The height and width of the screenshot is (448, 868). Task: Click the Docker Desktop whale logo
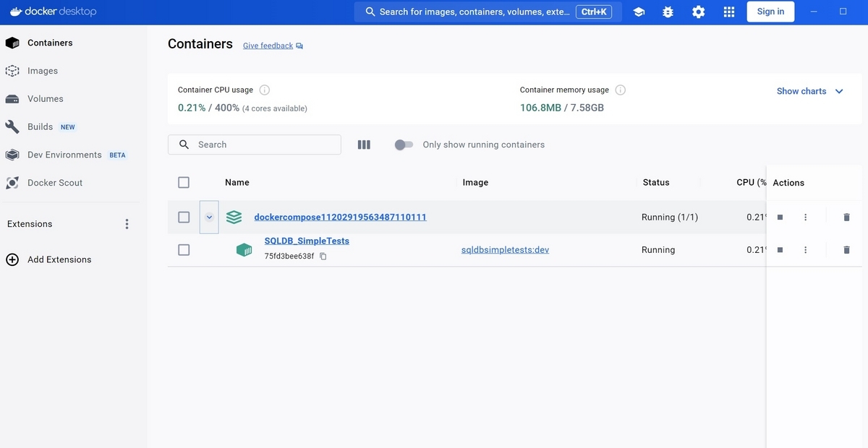coord(14,12)
